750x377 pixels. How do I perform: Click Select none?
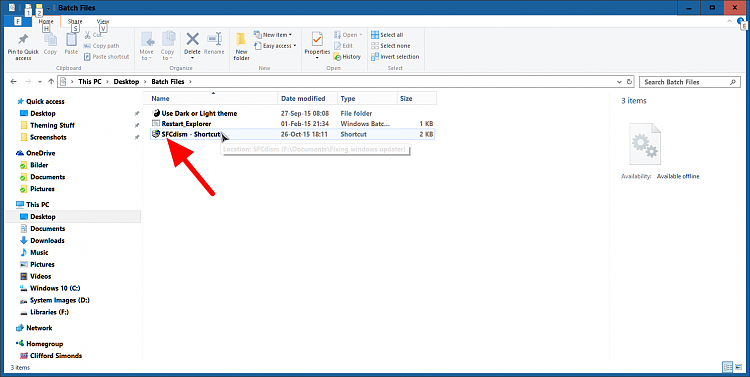tap(390, 46)
